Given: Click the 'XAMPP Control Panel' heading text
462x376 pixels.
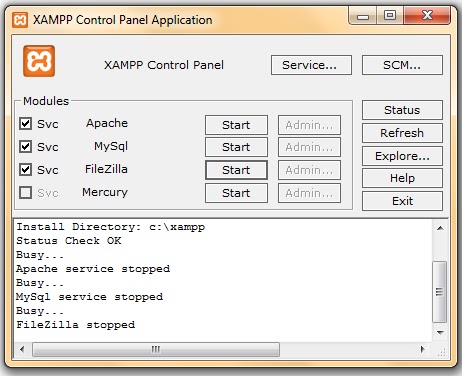Looking at the screenshot, I should [164, 65].
